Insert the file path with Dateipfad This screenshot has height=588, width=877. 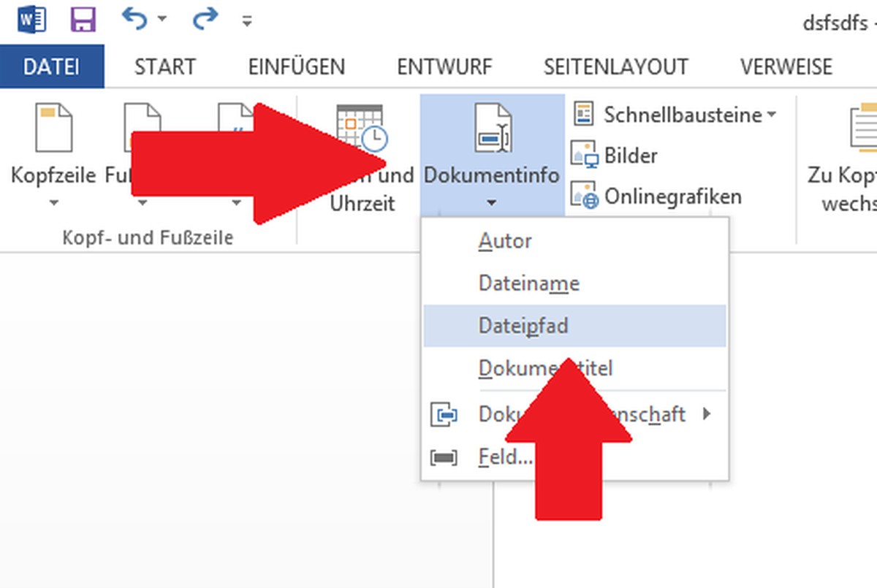pyautogui.click(x=523, y=326)
